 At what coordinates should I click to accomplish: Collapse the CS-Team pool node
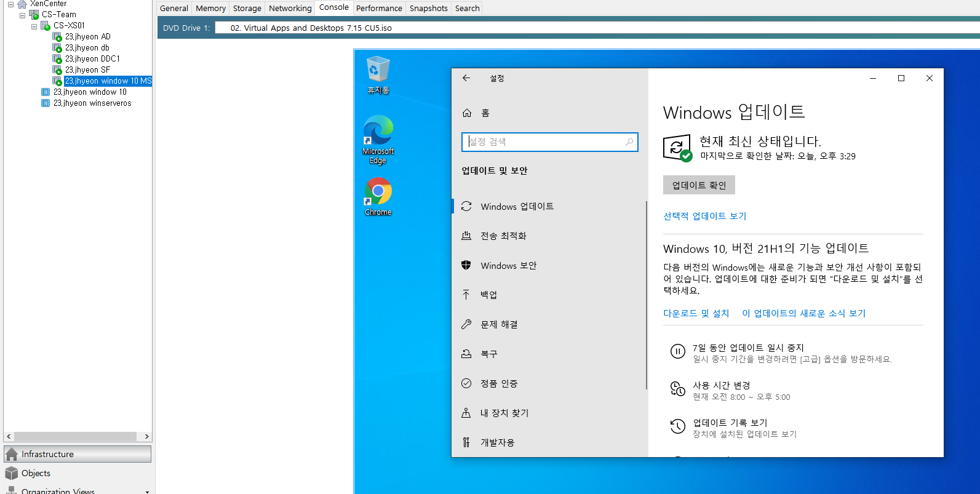pos(22,15)
